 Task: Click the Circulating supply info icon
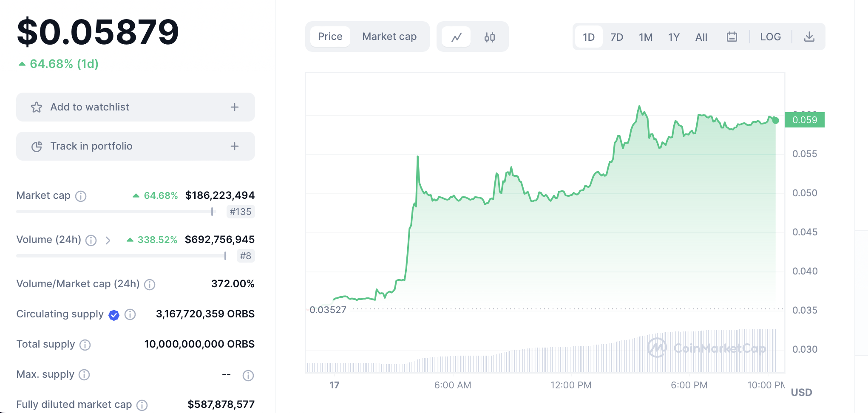[130, 314]
